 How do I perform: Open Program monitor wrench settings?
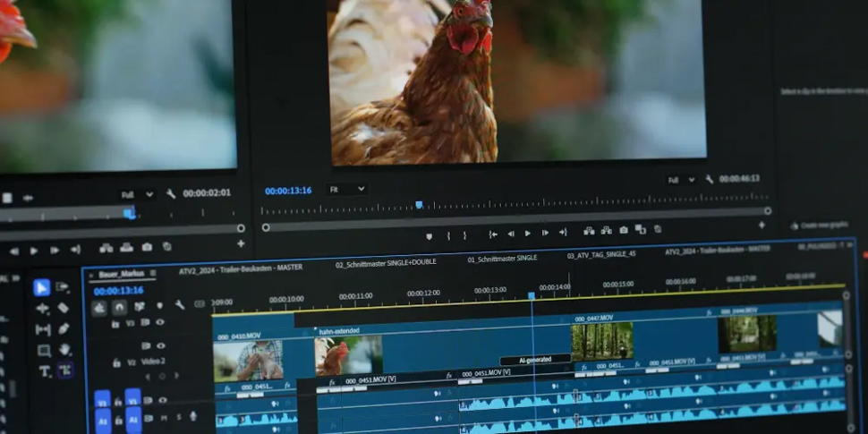[709, 179]
